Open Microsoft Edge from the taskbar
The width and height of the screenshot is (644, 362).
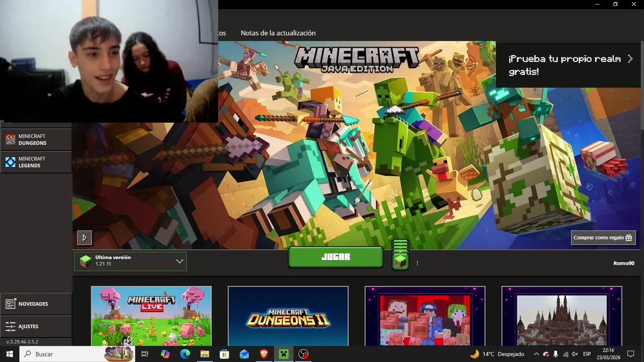(185, 354)
